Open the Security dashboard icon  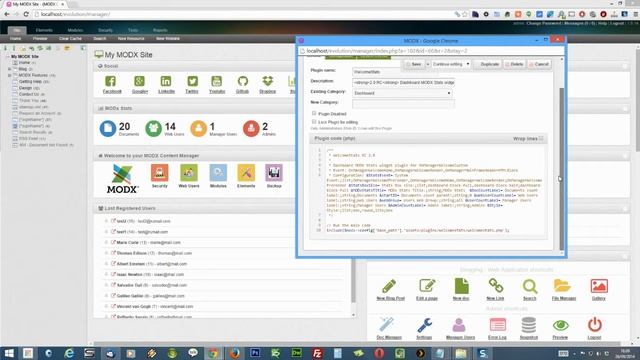click(160, 173)
